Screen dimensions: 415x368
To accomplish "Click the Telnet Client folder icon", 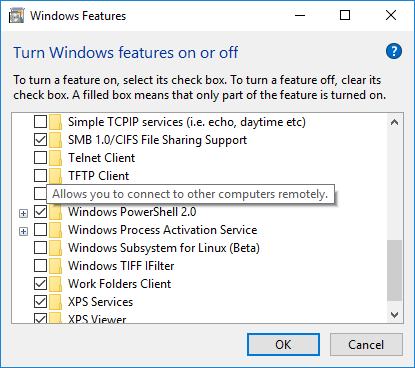I will 55,158.
